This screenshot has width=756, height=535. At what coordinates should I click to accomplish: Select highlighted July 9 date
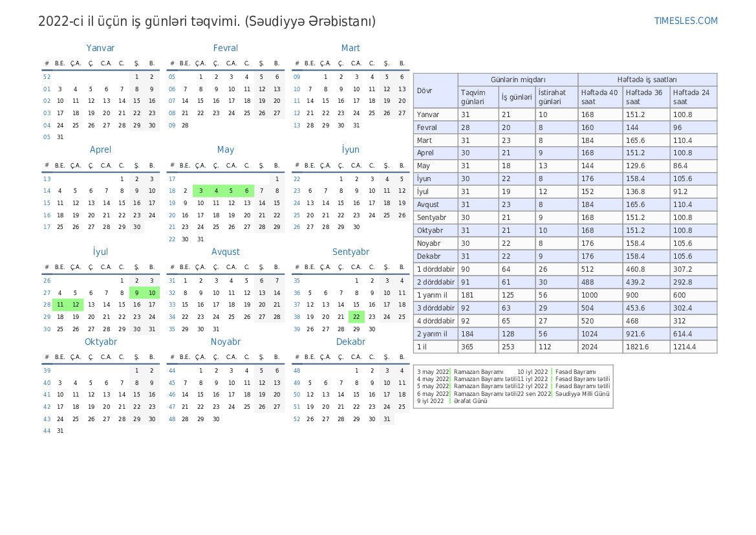pos(137,293)
